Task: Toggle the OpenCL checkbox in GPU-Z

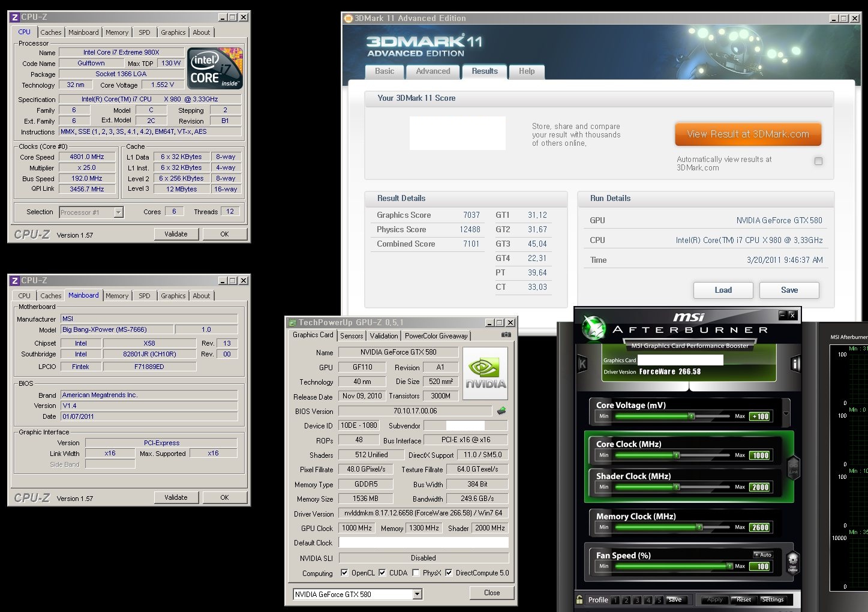Action: [x=344, y=572]
